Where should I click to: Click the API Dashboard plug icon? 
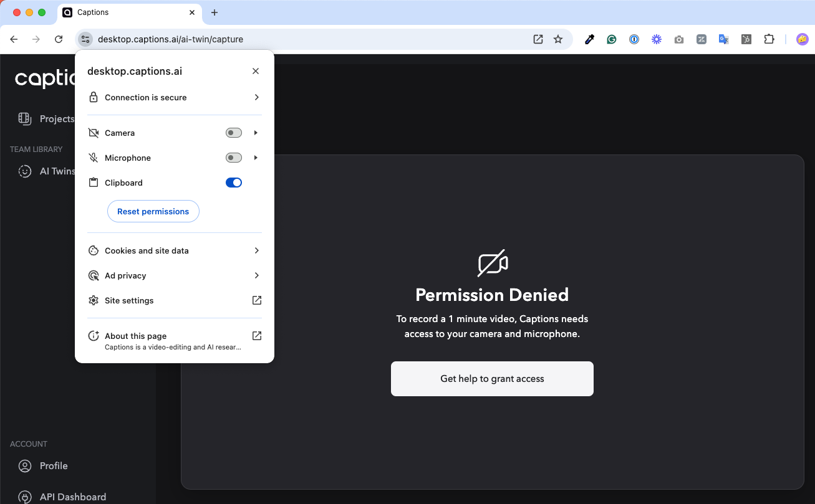coord(24,497)
